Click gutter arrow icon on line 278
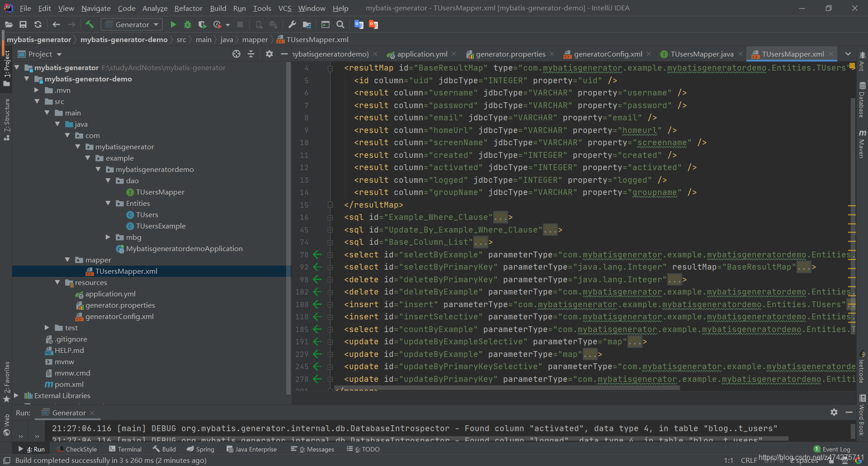The height and width of the screenshot is (466, 868). pos(317,379)
